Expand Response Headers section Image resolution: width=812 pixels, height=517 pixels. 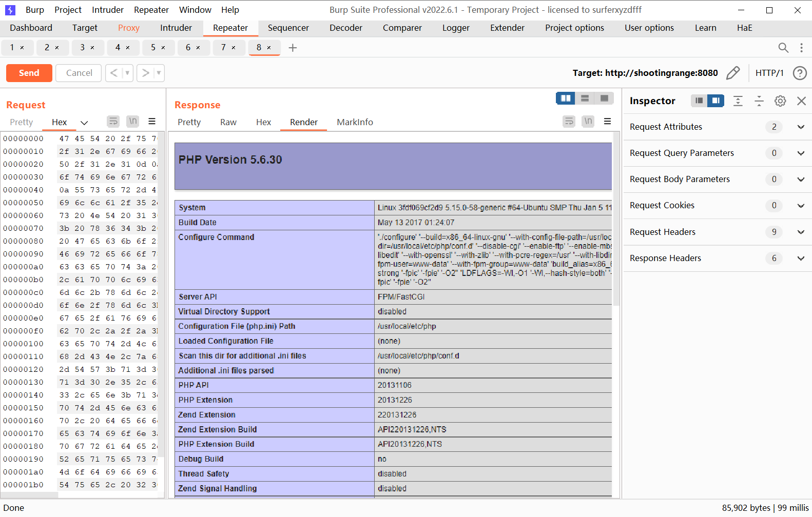[x=801, y=258]
